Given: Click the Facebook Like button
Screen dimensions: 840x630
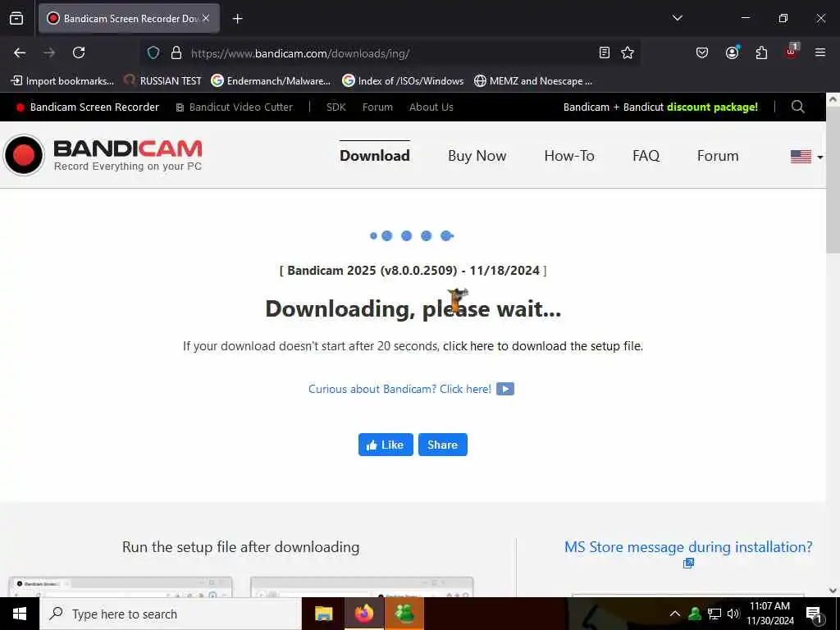Looking at the screenshot, I should tap(386, 445).
